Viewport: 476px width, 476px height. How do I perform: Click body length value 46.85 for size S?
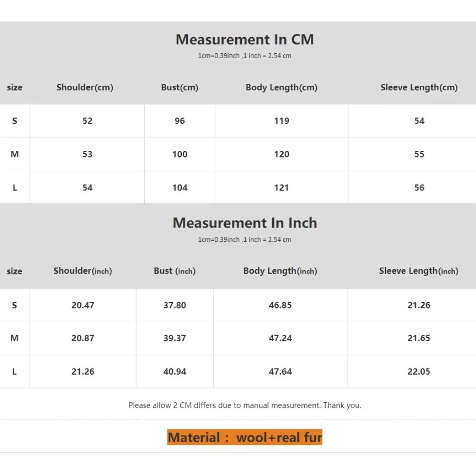280,305
